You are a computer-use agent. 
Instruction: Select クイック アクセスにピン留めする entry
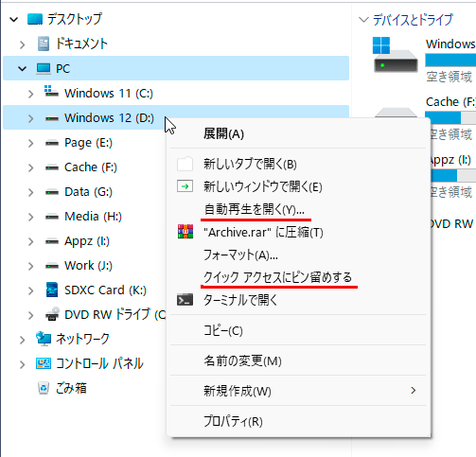[298, 277]
